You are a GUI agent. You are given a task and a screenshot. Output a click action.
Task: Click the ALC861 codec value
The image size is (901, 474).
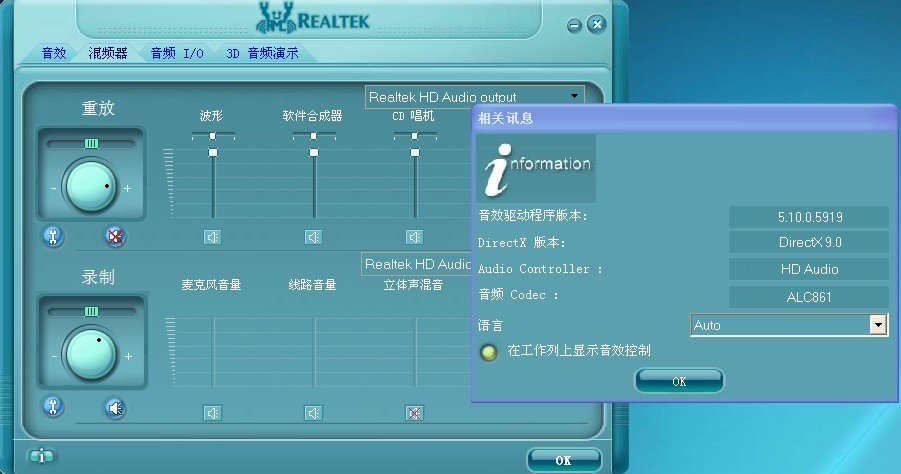pyautogui.click(x=809, y=297)
